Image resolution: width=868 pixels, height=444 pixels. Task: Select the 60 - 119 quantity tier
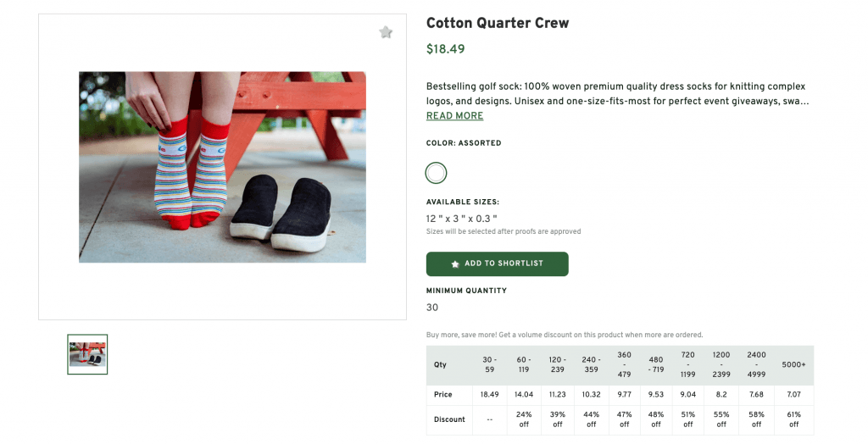click(x=524, y=365)
